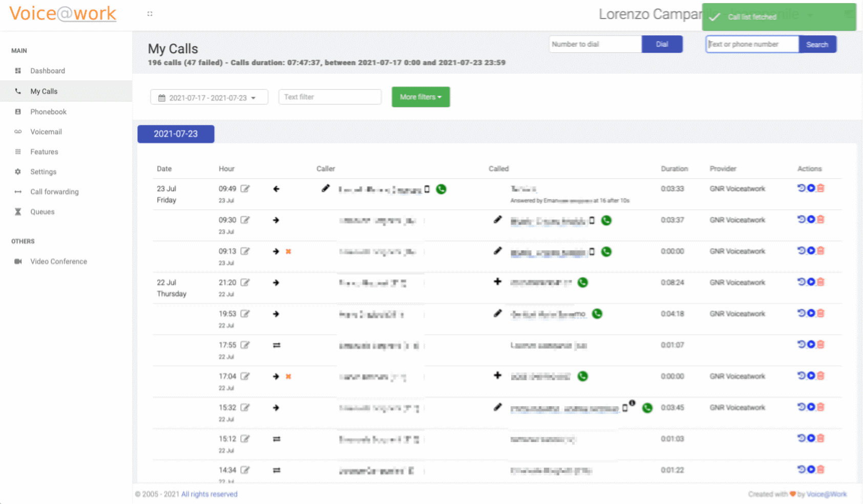Click pencil edit contact icon in 19:53 row
The image size is (863, 504).
pos(497,313)
